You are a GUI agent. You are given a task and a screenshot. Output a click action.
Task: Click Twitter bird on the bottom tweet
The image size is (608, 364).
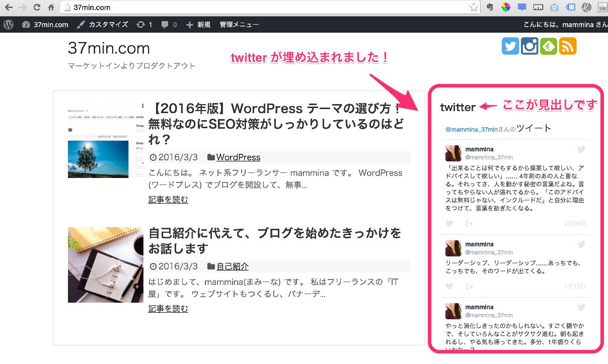(x=581, y=307)
